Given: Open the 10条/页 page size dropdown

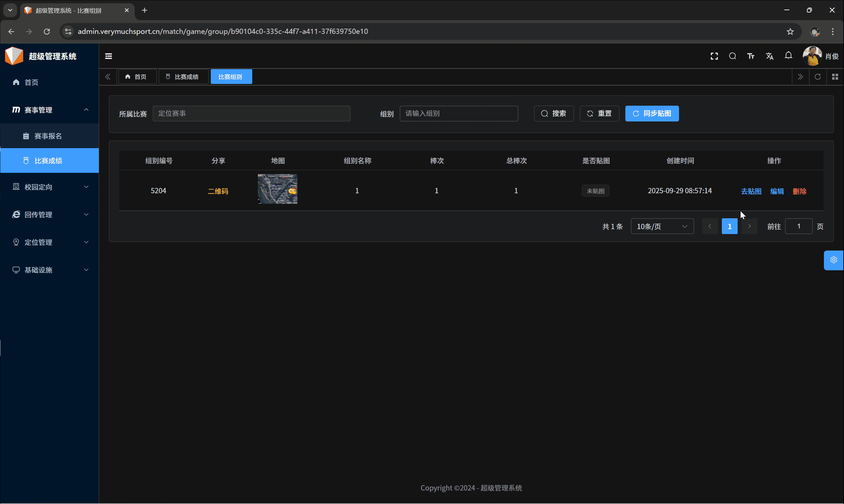Looking at the screenshot, I should click(662, 226).
